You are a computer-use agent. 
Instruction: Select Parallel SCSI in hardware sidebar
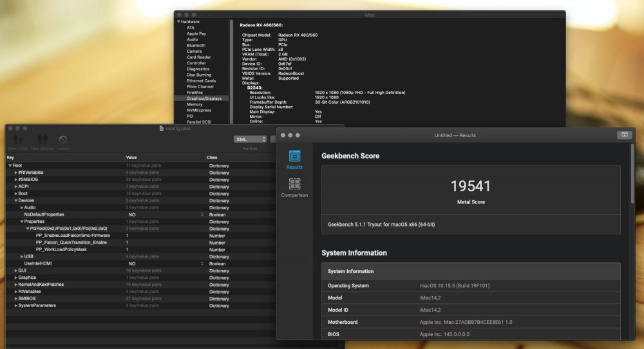[199, 122]
